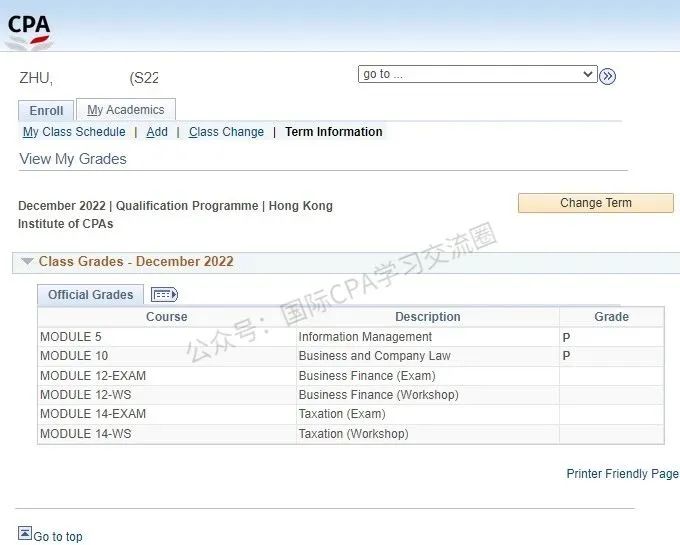Image resolution: width=680 pixels, height=545 pixels.
Task: Click the Change Term button
Action: click(596, 203)
